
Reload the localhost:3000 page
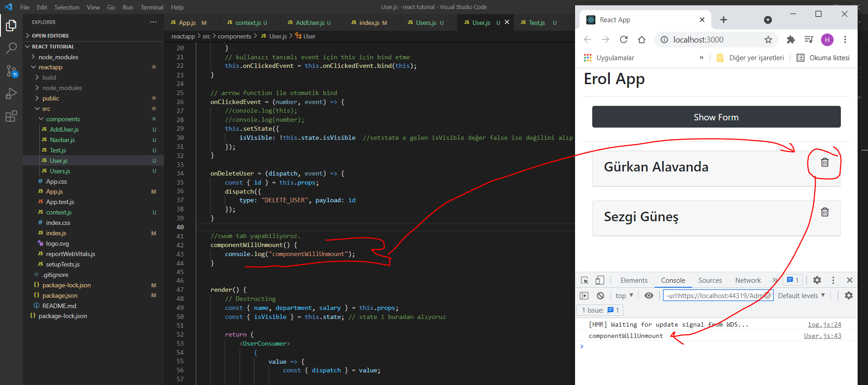[x=623, y=40]
